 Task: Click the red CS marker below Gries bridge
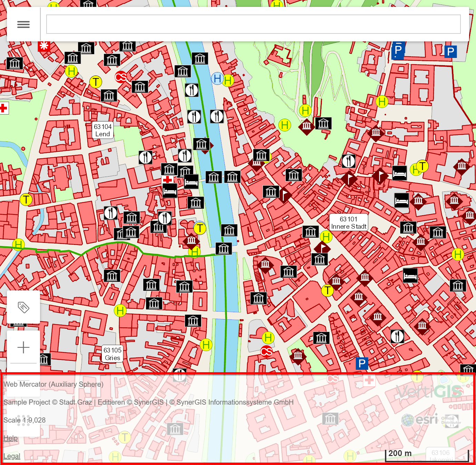point(266,352)
